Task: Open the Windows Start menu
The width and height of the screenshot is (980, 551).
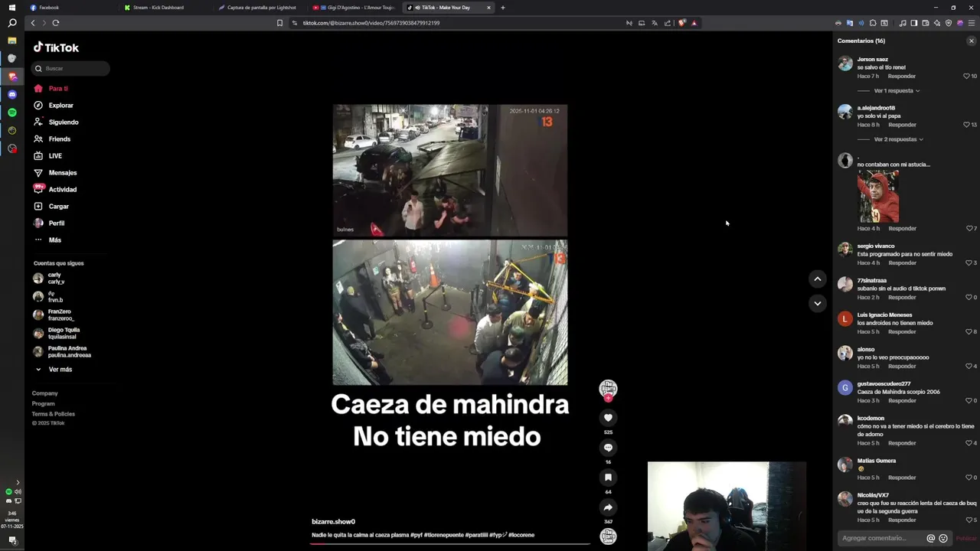Action: point(12,8)
